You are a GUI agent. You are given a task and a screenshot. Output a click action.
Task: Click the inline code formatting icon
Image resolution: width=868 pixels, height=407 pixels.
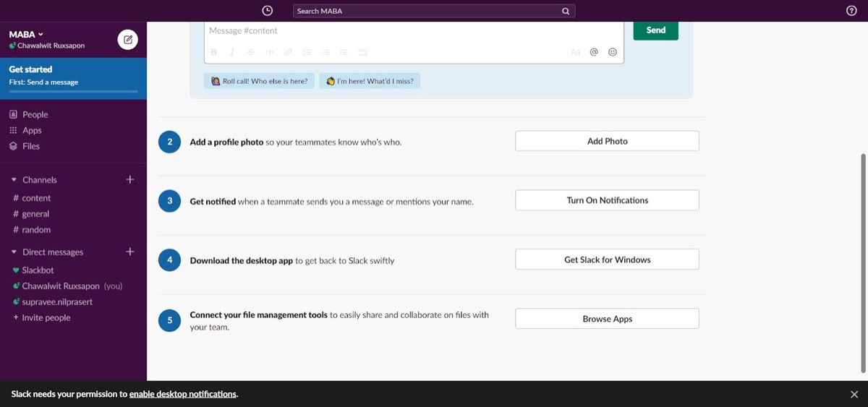[270, 52]
